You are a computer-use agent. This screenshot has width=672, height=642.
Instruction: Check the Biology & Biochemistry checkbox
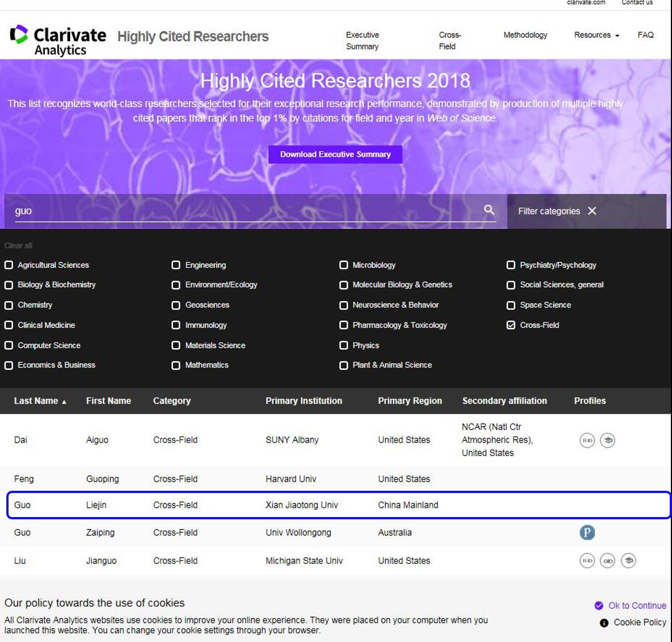click(9, 285)
